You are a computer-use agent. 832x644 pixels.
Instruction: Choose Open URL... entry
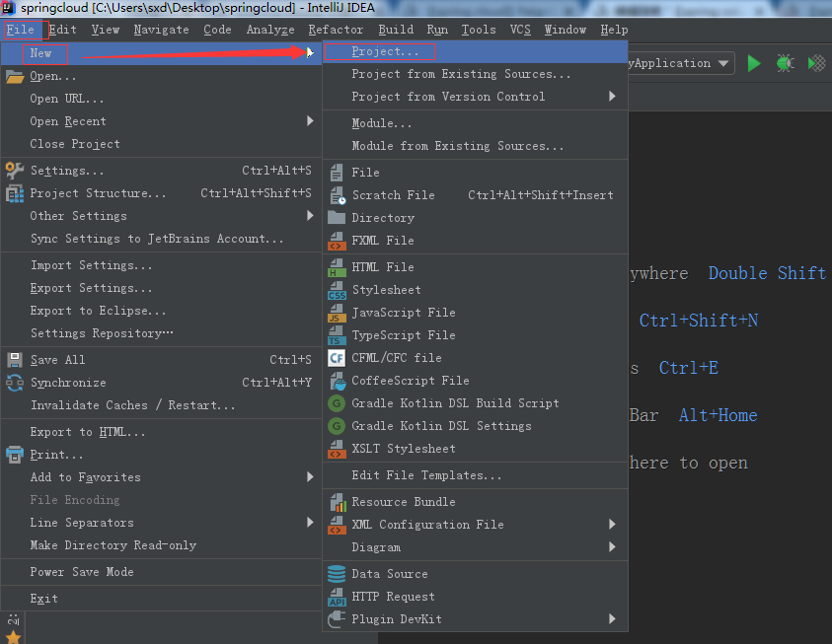click(161, 100)
